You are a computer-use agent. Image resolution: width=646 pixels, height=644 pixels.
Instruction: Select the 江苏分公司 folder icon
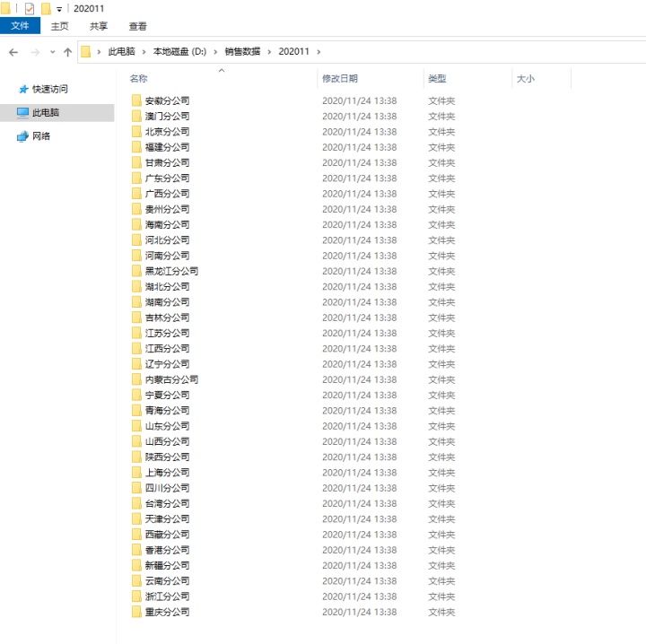(x=136, y=333)
